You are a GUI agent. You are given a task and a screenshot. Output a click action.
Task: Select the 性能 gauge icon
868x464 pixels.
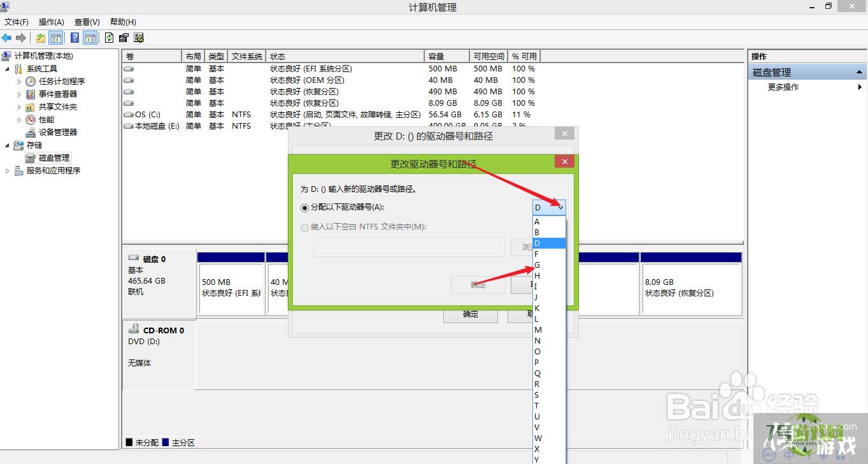point(31,120)
